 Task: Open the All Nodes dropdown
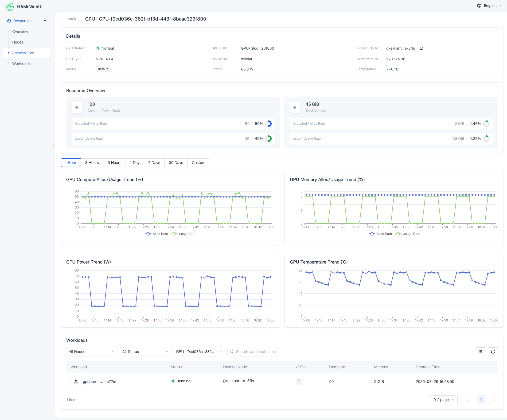92,352
